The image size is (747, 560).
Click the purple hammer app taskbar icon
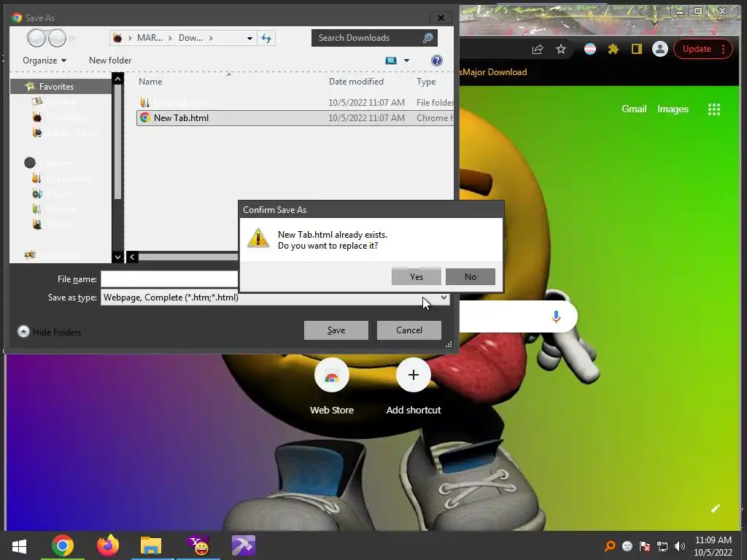(244, 545)
